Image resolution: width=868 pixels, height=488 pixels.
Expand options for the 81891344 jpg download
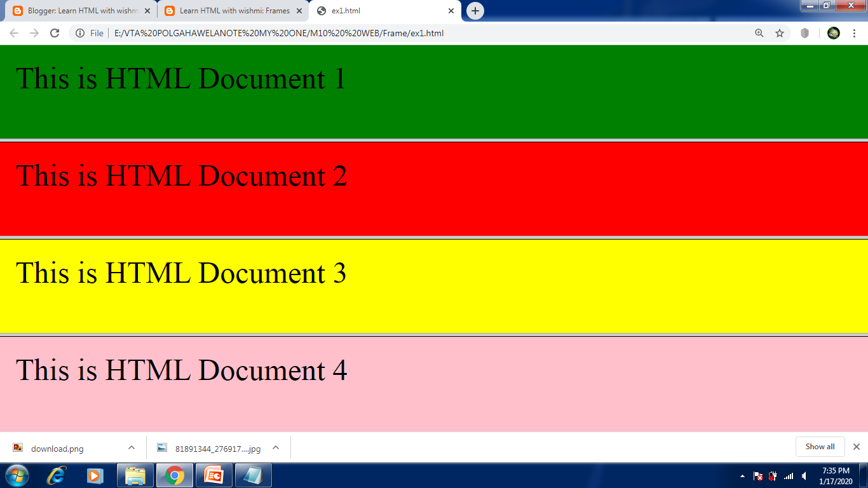(275, 447)
